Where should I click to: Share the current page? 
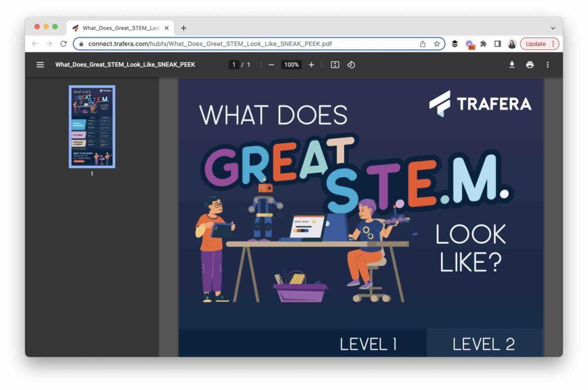422,44
